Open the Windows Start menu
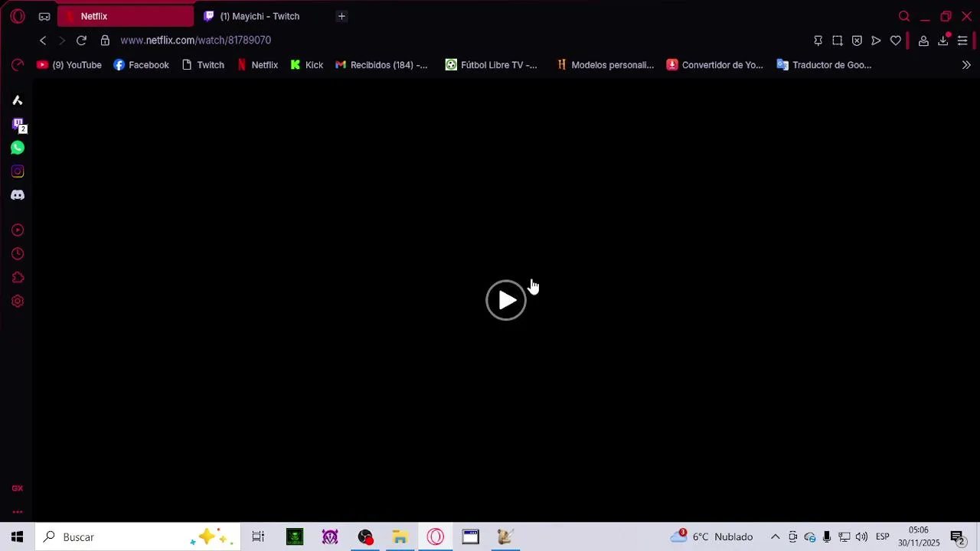The image size is (980, 551). coord(17,537)
